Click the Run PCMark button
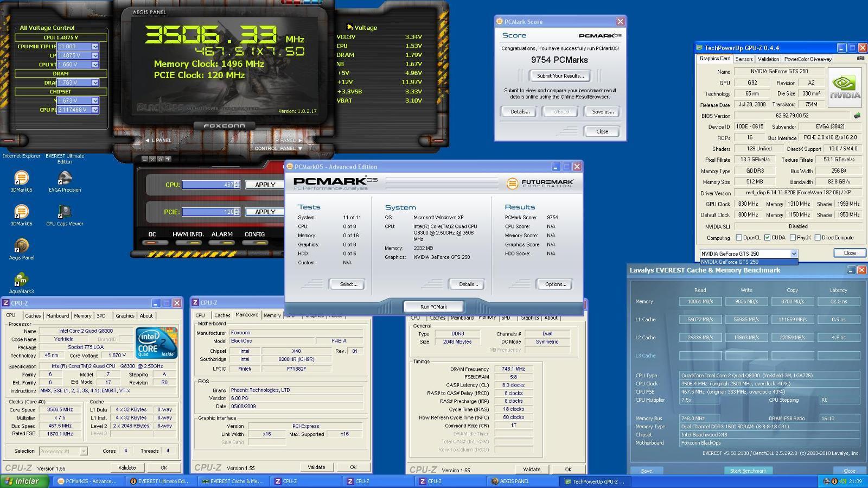Viewport: 868px width, 488px height. [x=433, y=307]
